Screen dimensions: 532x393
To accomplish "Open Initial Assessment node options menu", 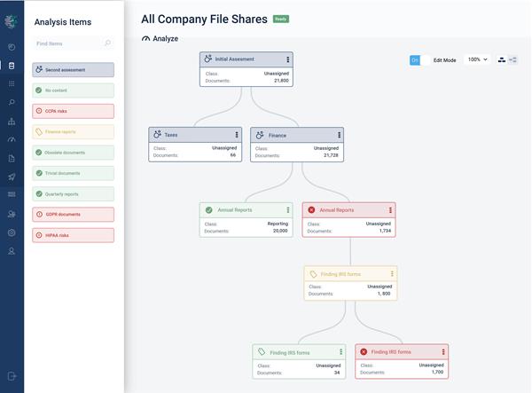I will click(x=288, y=59).
